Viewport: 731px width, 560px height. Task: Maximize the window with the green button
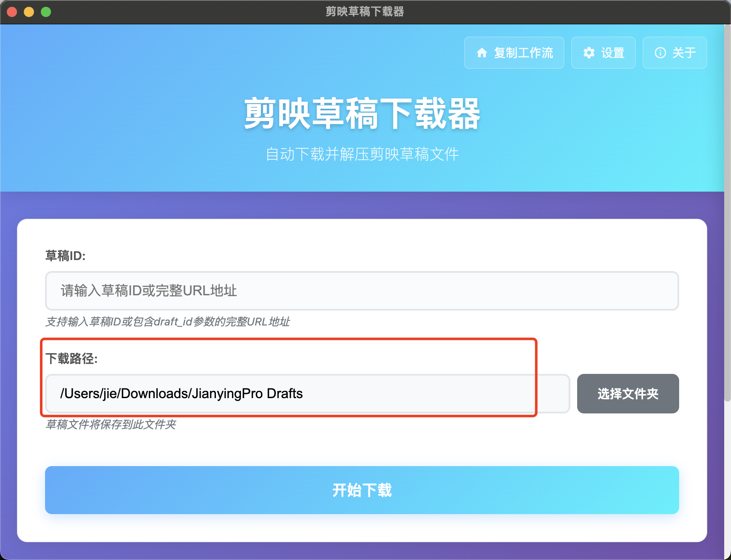click(46, 12)
